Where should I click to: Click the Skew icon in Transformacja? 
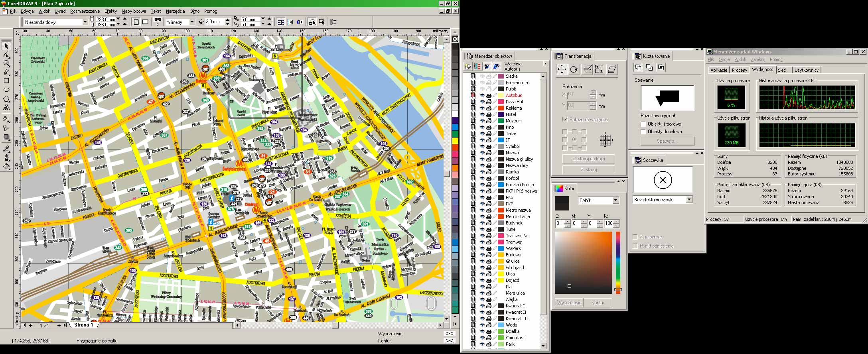point(612,69)
